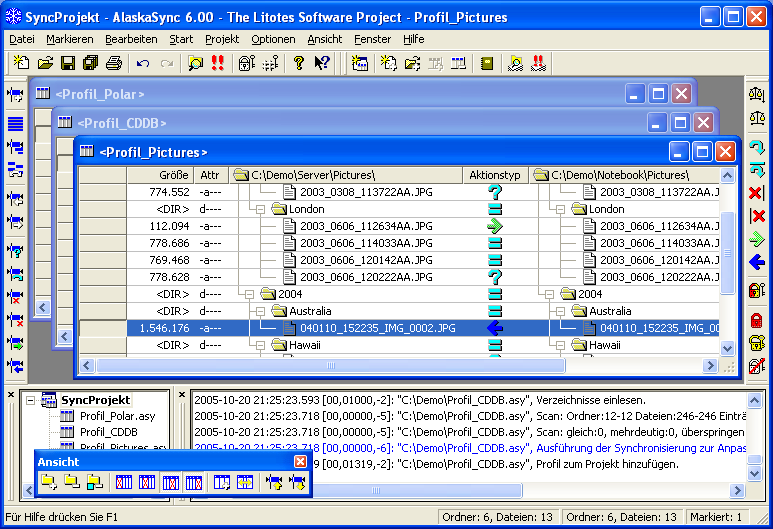Image resolution: width=773 pixels, height=529 pixels.
Task: Collapse the Australia folder in Notebook pane
Action: click(560, 312)
